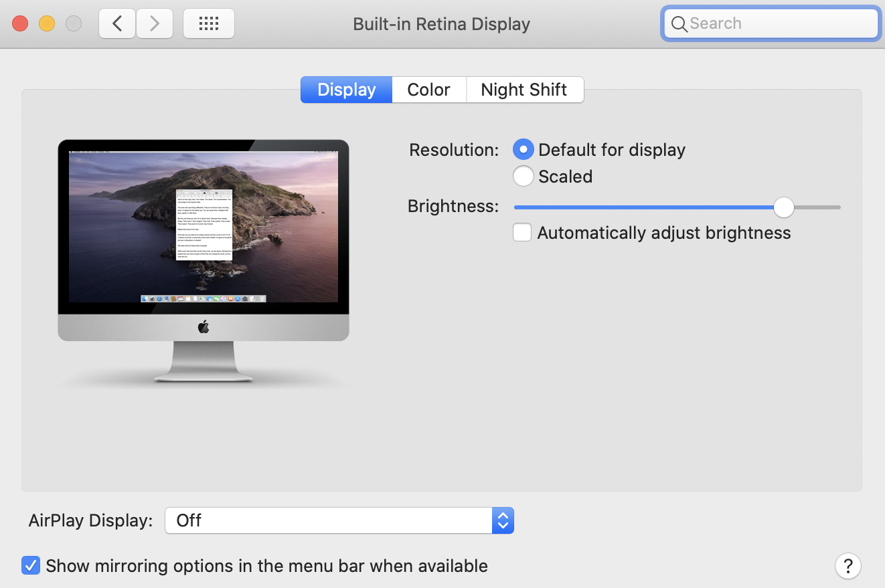Click the Apple logo on the iMac image
The image size is (885, 588).
coord(204,327)
